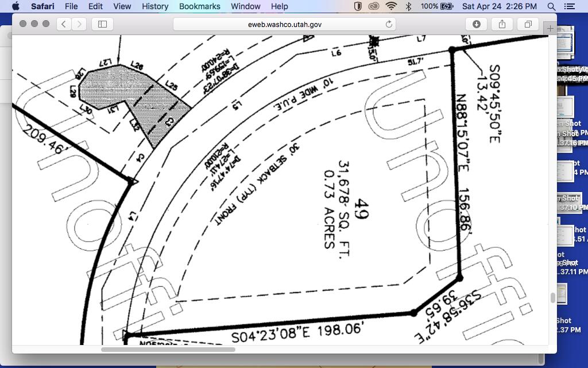Open the Help menu

280,6
